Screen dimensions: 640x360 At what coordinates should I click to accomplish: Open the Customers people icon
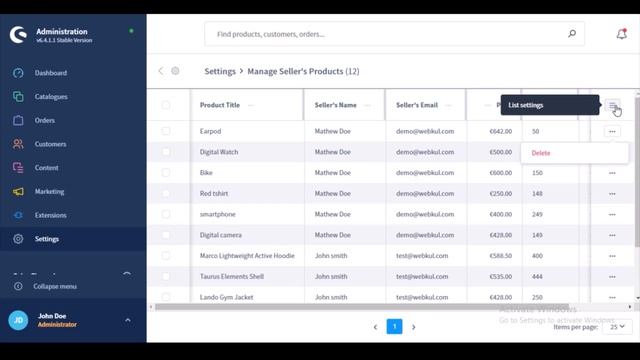tap(18, 144)
